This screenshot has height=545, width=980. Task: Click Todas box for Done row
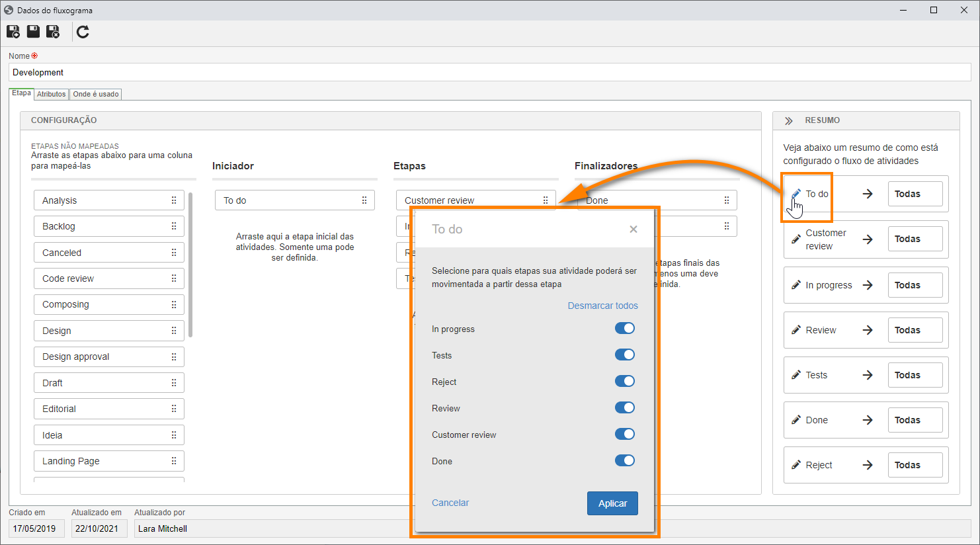click(915, 420)
